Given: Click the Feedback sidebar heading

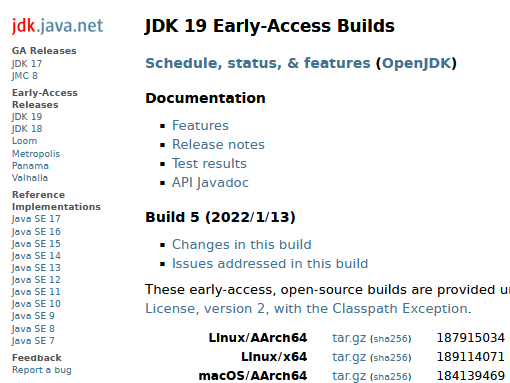Looking at the screenshot, I should click(x=37, y=358).
